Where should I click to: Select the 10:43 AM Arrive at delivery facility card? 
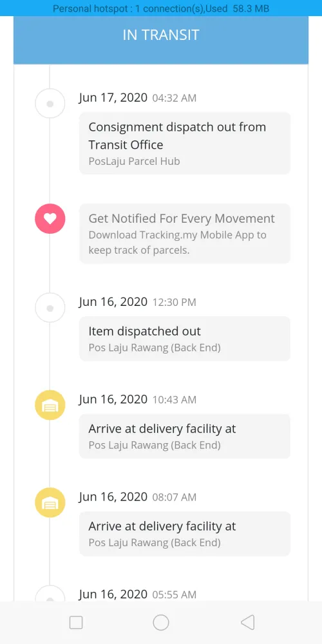click(185, 436)
